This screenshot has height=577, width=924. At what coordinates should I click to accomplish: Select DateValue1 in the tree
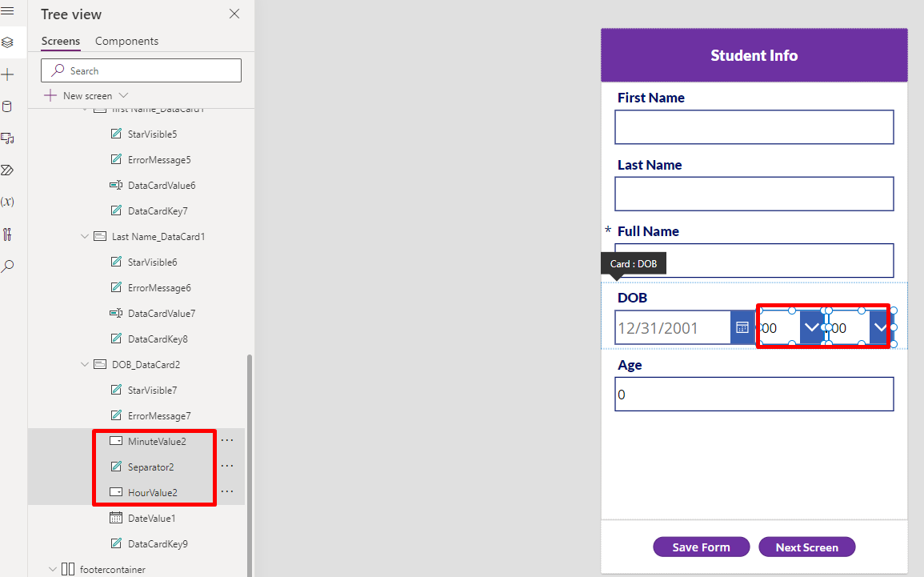[x=151, y=518]
